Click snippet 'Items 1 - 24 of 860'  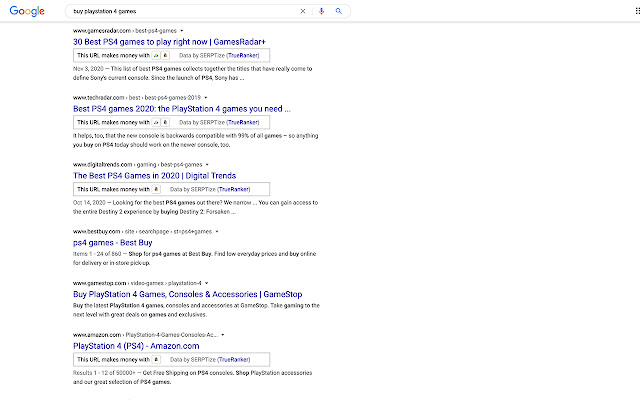click(195, 258)
